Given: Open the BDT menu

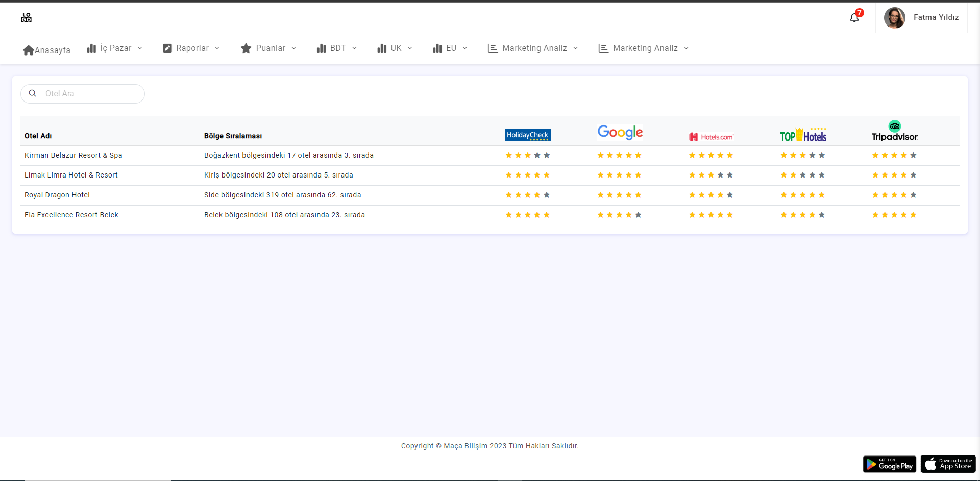Looking at the screenshot, I should click(337, 48).
